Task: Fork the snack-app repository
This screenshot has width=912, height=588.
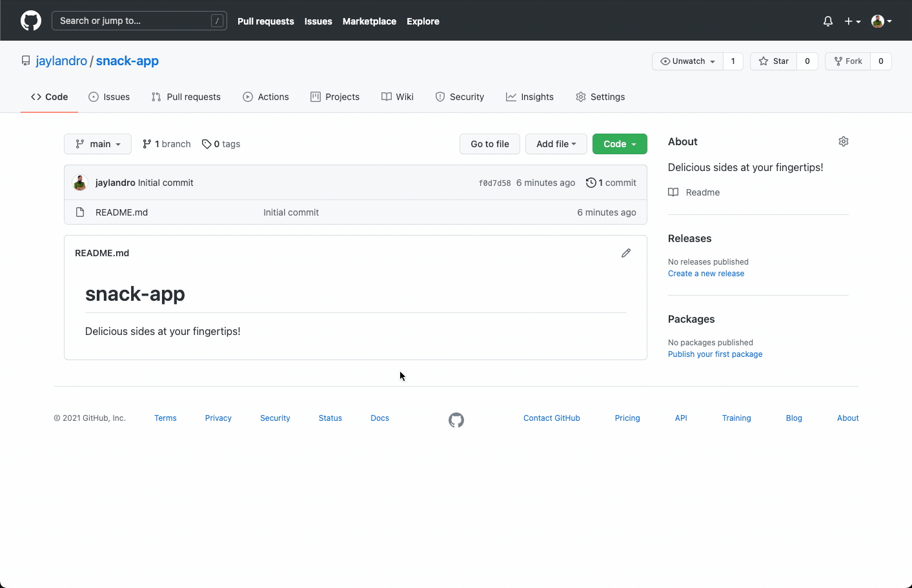Action: point(847,61)
